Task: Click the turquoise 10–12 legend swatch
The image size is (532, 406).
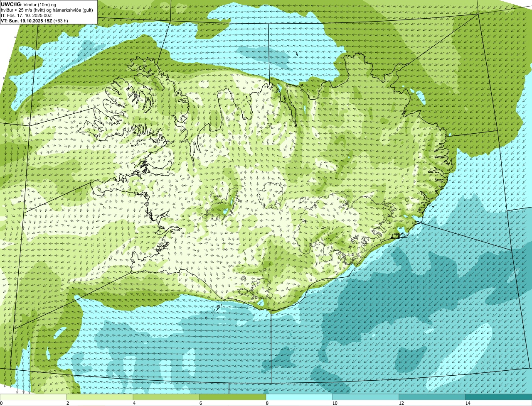Action: click(366, 397)
